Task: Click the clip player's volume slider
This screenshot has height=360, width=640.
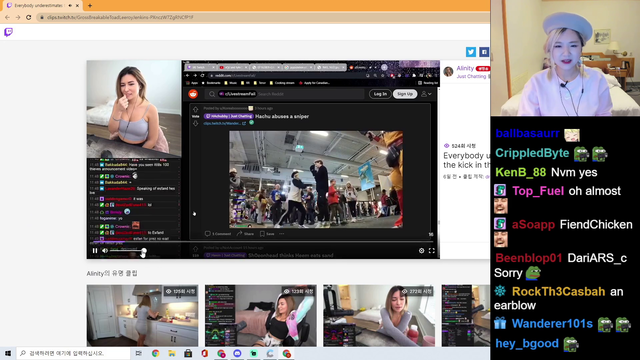Action: coord(127,251)
